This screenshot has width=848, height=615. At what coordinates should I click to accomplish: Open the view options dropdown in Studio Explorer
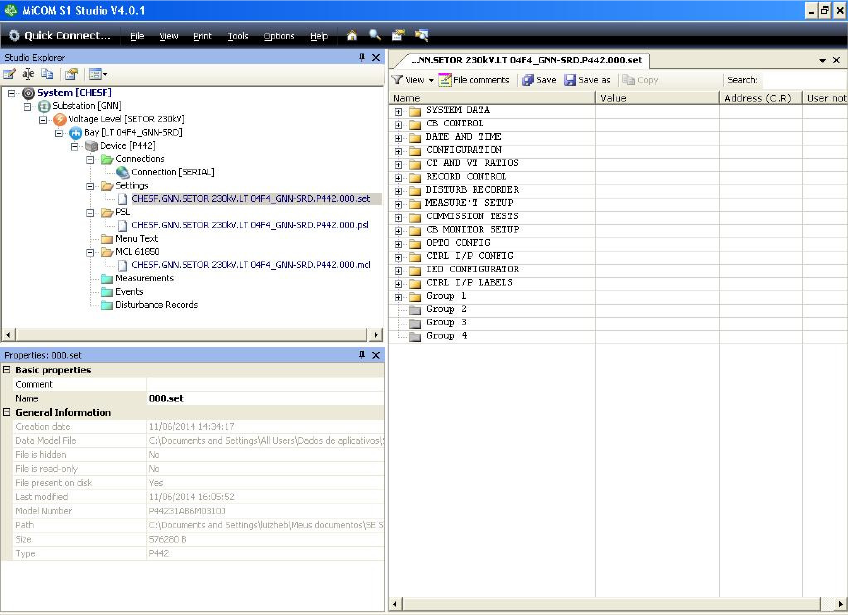[x=98, y=74]
